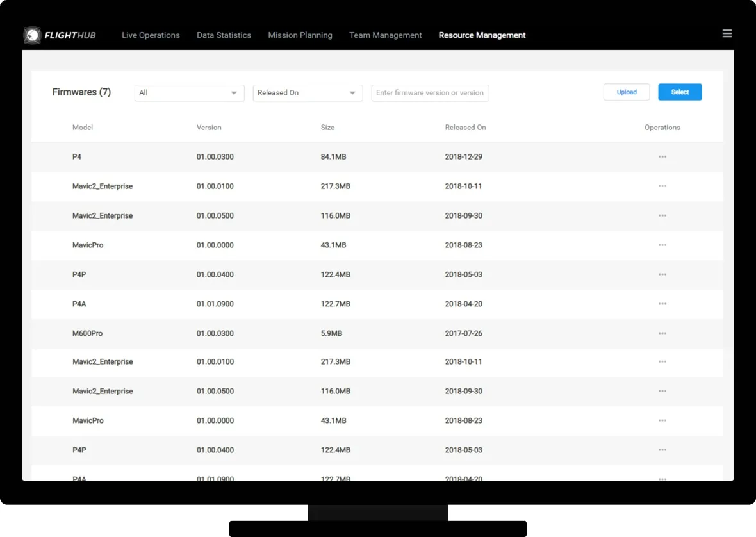Open the Team Management tab
This screenshot has height=537, width=756.
point(385,35)
